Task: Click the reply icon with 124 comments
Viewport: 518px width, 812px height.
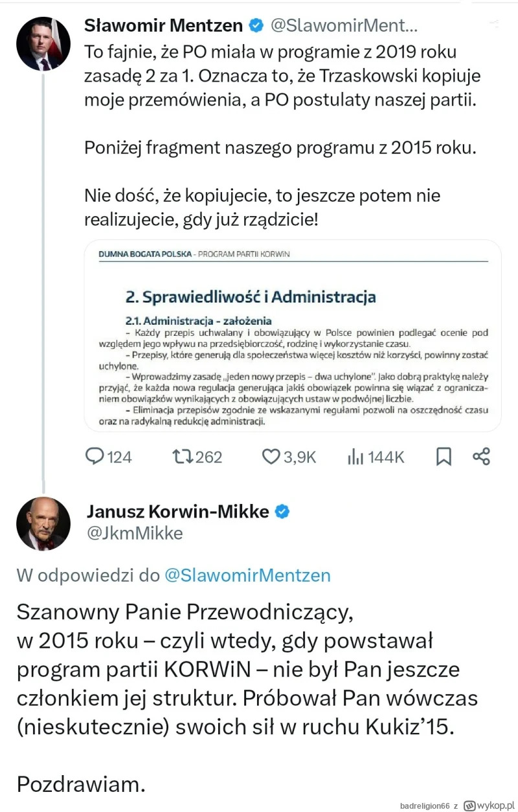Action: (x=95, y=457)
